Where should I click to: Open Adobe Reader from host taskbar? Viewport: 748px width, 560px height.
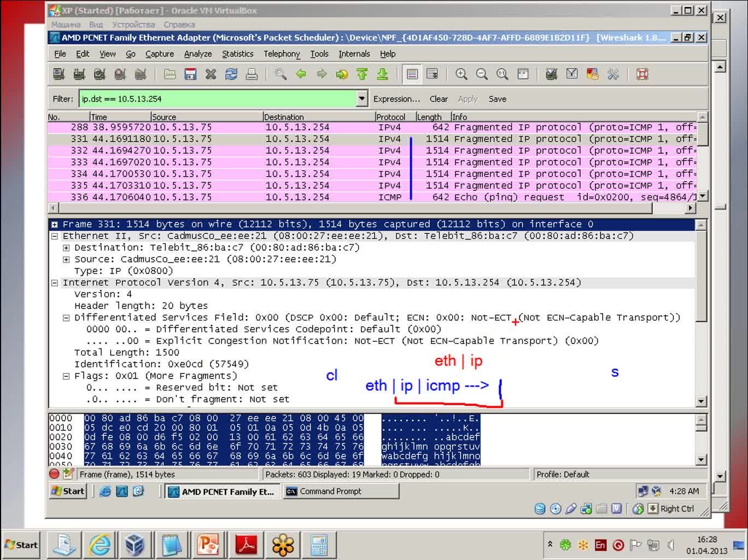[246, 545]
